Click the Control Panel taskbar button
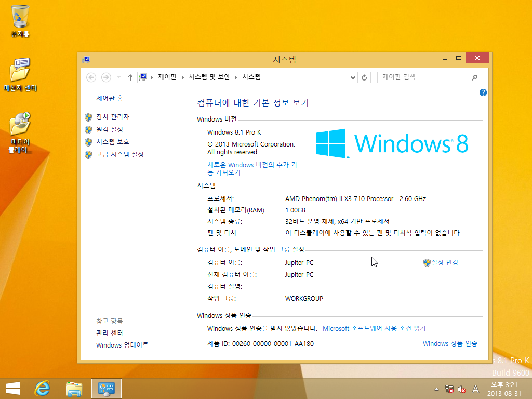Screen dimensions: 532x399 tap(106, 389)
